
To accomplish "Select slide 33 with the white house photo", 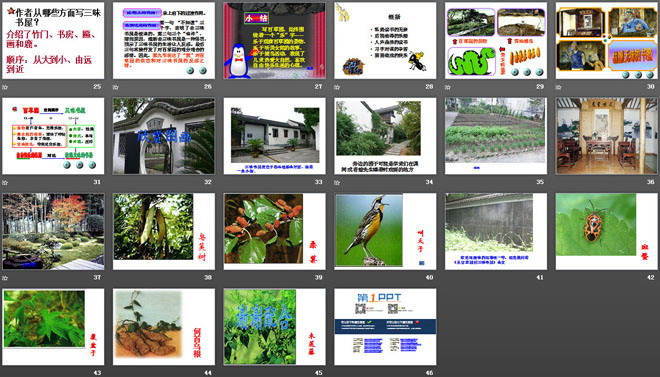I will click(274, 136).
